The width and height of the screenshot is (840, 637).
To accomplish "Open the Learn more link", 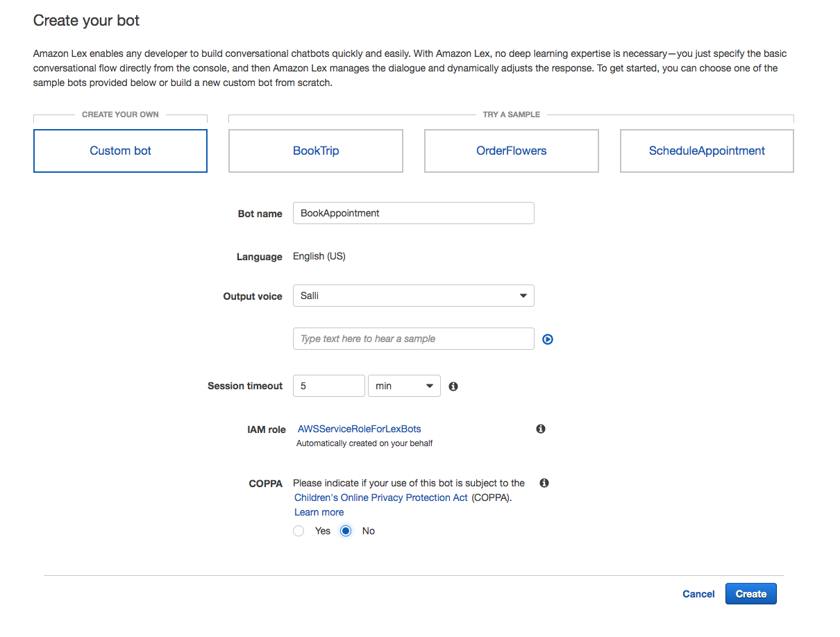I will click(x=319, y=512).
